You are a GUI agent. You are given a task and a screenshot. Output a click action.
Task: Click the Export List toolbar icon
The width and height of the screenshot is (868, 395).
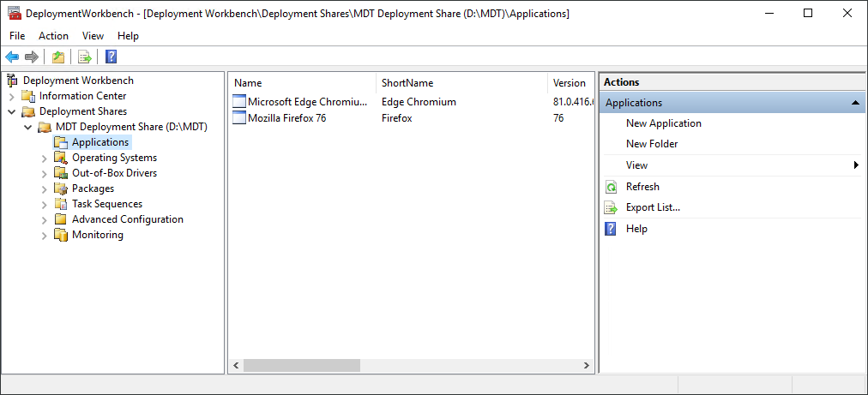pos(85,57)
